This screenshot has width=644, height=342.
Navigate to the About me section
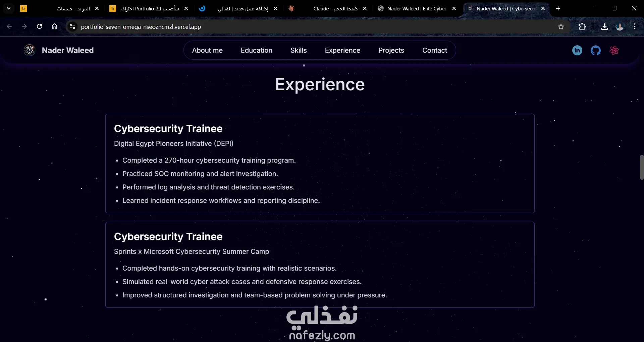tap(207, 50)
